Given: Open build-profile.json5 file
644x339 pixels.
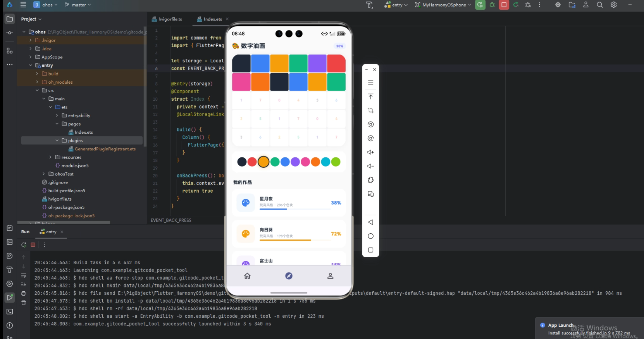Looking at the screenshot, I should point(64,191).
